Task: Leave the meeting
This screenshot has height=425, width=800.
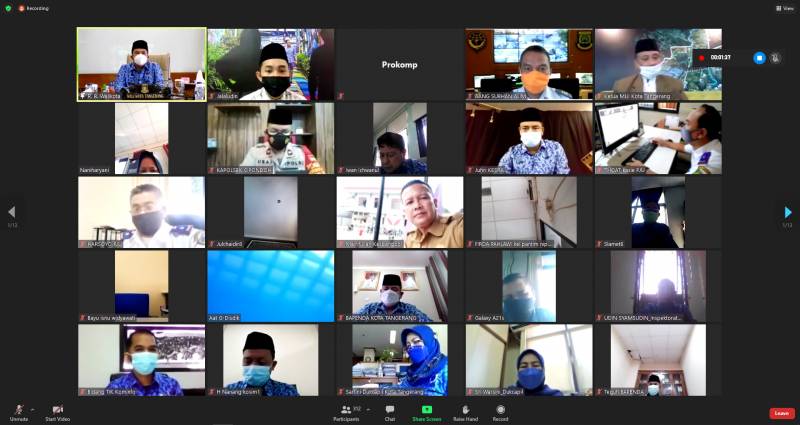Action: (x=782, y=413)
